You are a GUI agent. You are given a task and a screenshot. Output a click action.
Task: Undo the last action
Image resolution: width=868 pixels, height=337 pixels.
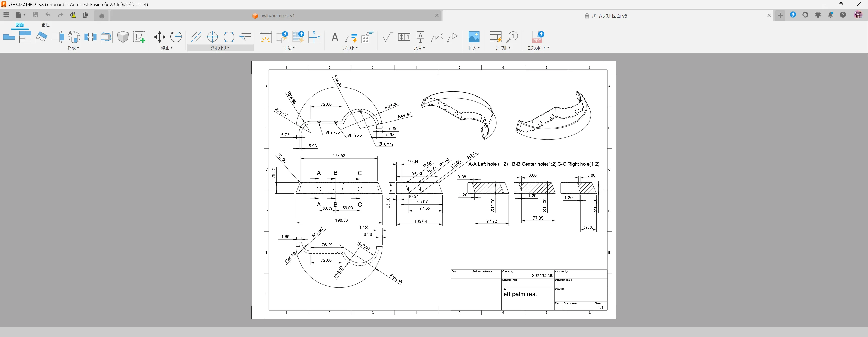tap(48, 15)
